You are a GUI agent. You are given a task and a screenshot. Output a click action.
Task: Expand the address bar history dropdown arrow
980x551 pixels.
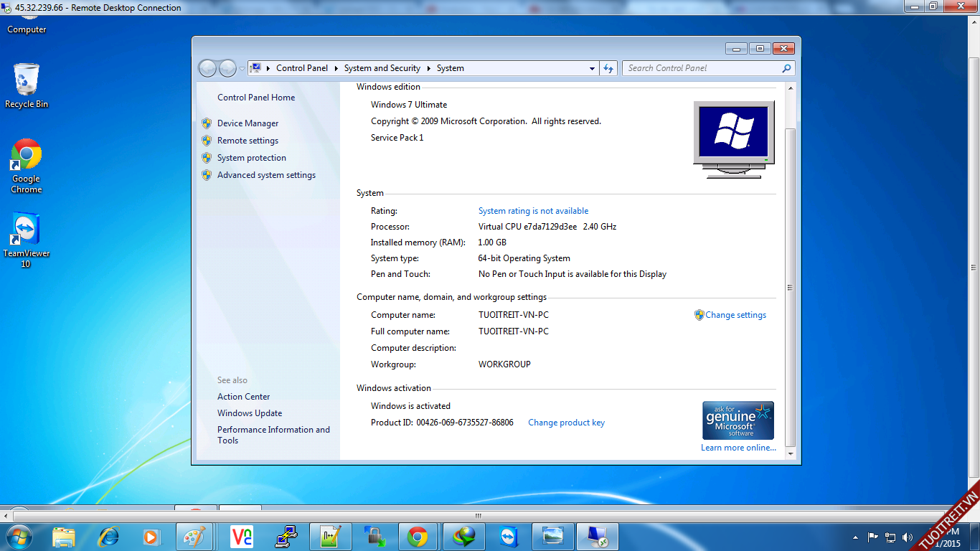[x=592, y=69]
